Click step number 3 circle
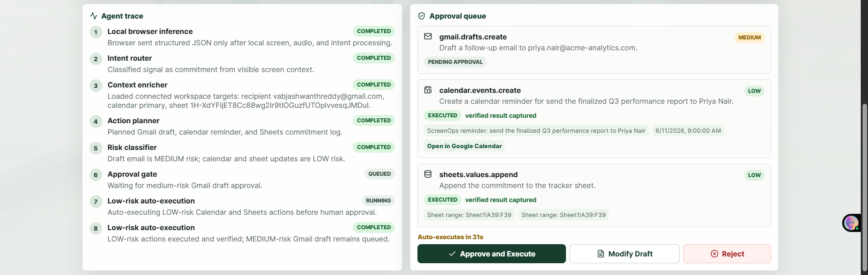The height and width of the screenshot is (275, 868). (96, 86)
